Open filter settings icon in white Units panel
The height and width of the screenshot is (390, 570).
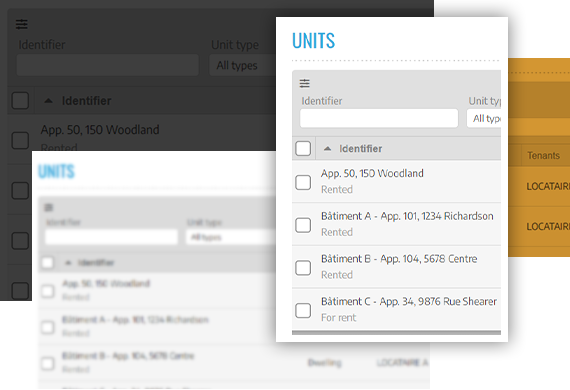305,84
